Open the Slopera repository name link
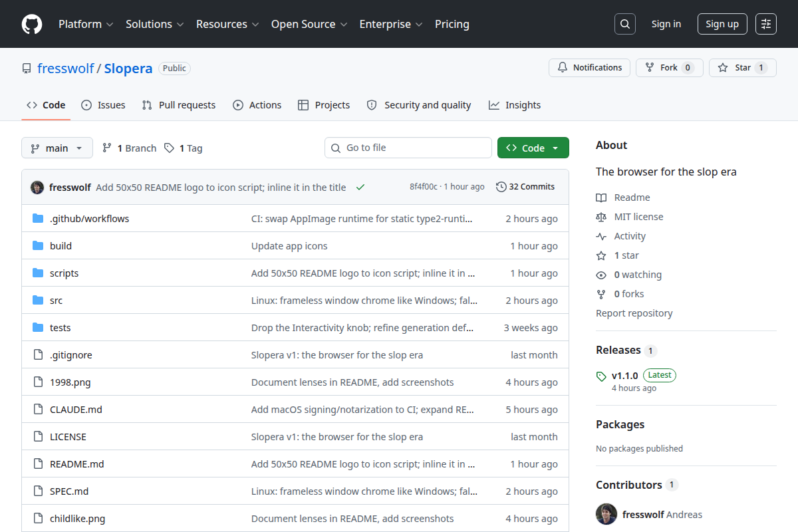 pos(128,68)
